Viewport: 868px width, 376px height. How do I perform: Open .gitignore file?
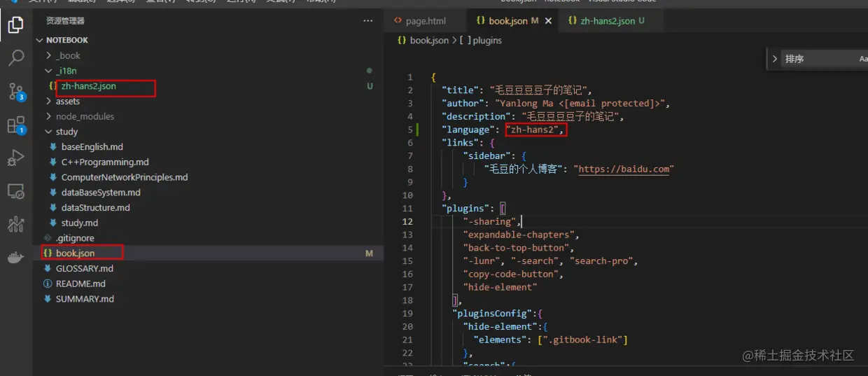(74, 238)
